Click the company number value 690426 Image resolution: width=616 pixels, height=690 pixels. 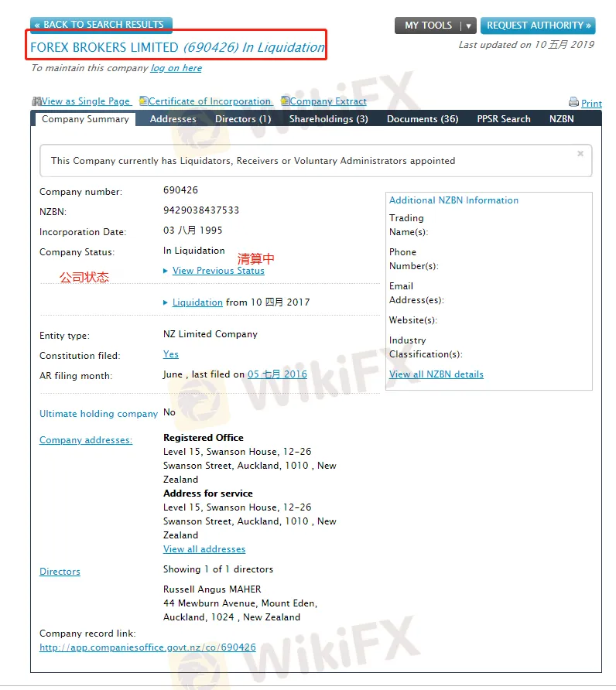tap(180, 190)
